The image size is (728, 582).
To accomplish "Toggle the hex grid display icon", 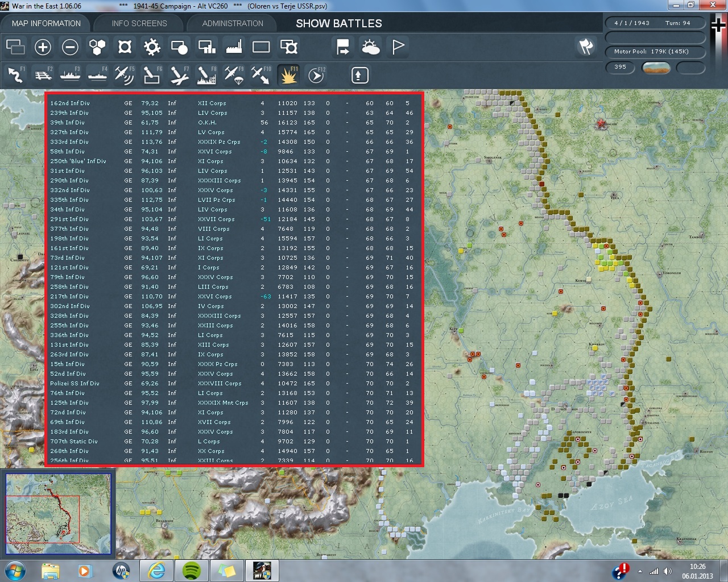I will 97,47.
